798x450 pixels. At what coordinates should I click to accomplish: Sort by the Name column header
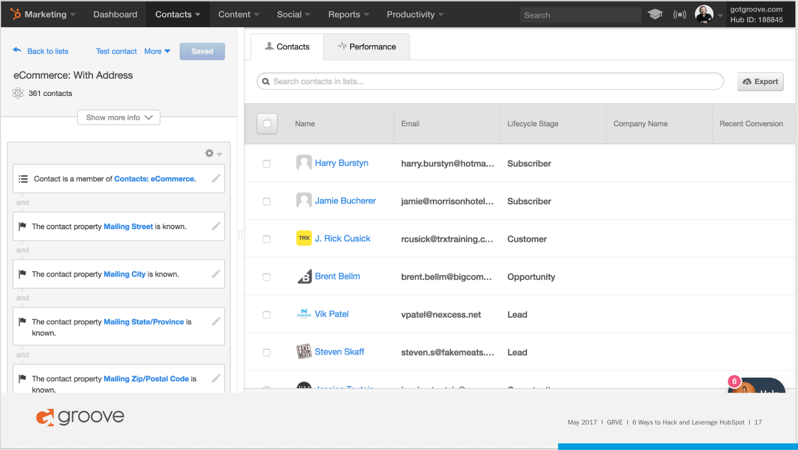(x=305, y=124)
